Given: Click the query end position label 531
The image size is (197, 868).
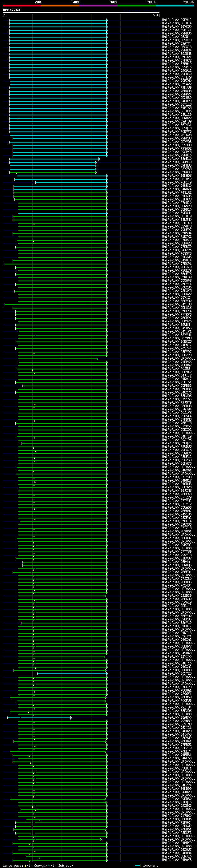Looking at the screenshot, I should pos(155,15).
